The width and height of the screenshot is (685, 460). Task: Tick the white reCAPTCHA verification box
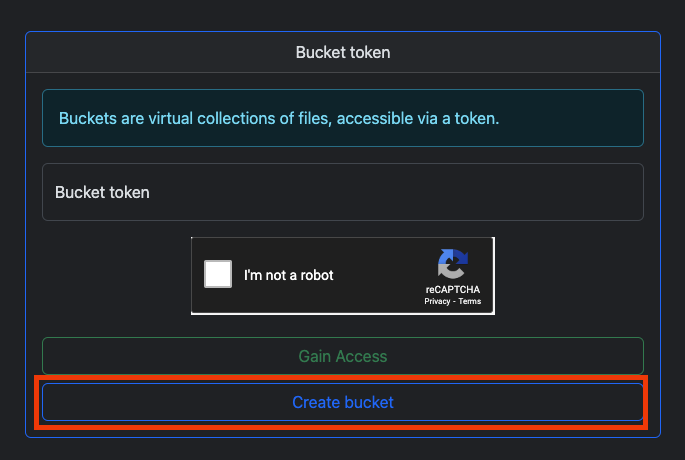click(218, 274)
